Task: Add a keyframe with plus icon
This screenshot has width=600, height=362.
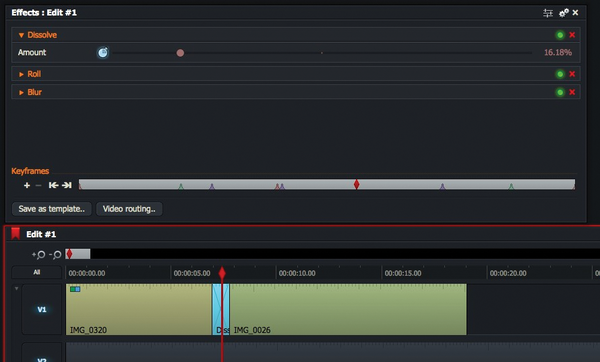Action: 27,185
